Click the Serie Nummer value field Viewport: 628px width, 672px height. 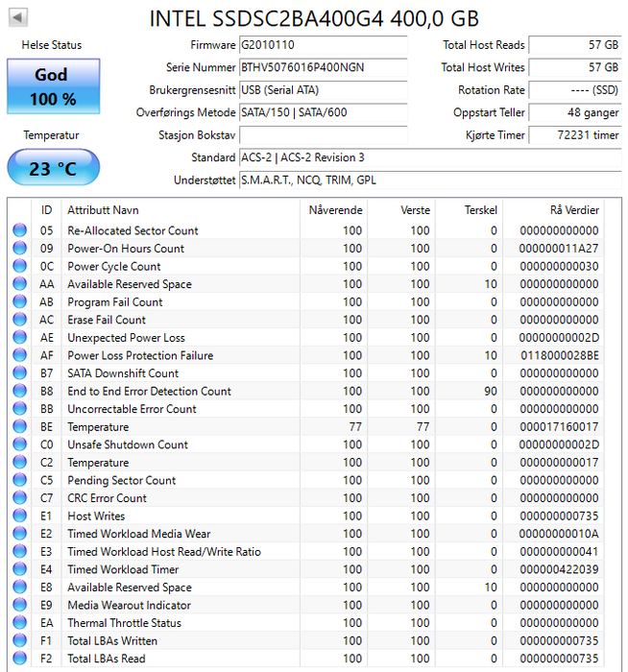coord(323,67)
